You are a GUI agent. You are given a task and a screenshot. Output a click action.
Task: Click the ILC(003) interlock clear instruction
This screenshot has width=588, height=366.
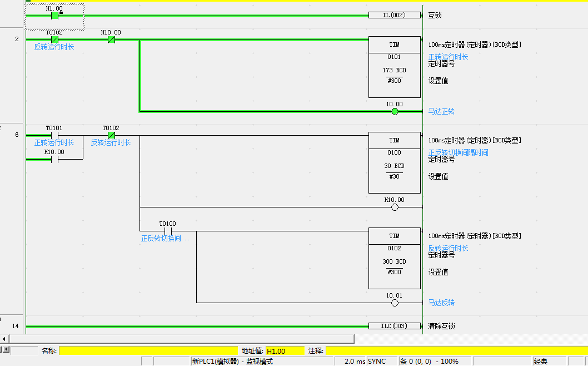[x=394, y=326]
